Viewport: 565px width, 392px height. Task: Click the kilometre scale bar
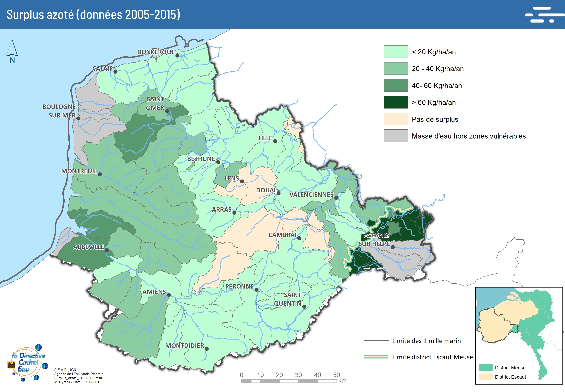[x=289, y=381]
